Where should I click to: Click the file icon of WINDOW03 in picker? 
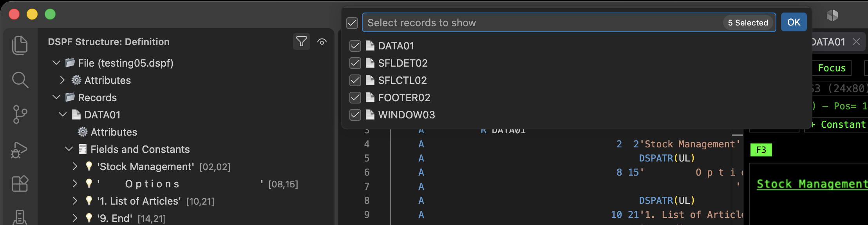point(370,114)
